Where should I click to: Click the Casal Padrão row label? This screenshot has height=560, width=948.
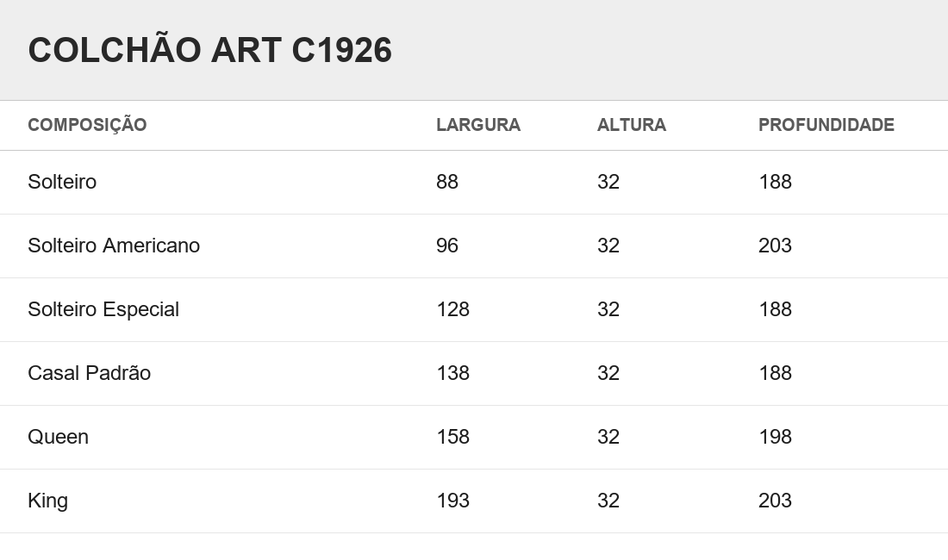(x=90, y=373)
